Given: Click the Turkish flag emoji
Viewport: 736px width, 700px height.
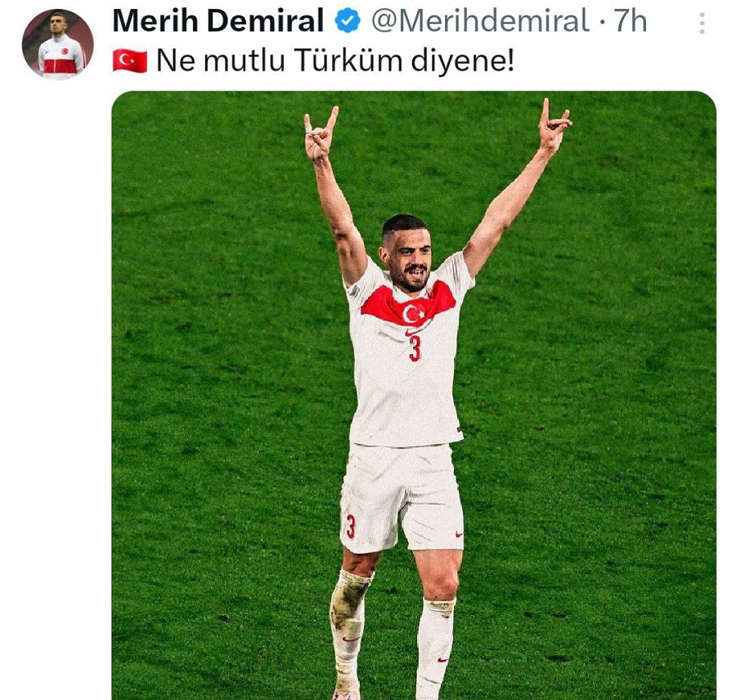Looking at the screenshot, I should point(130,61).
